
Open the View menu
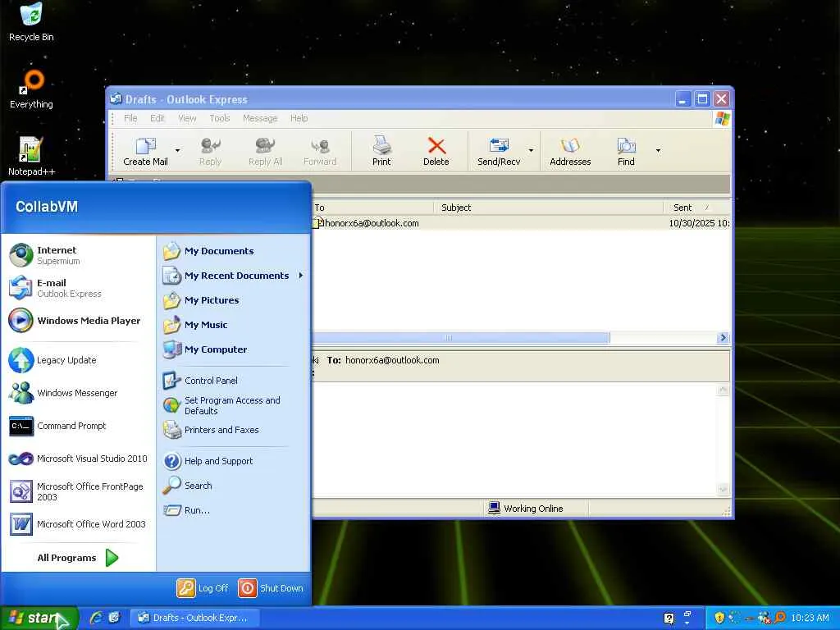click(x=187, y=118)
